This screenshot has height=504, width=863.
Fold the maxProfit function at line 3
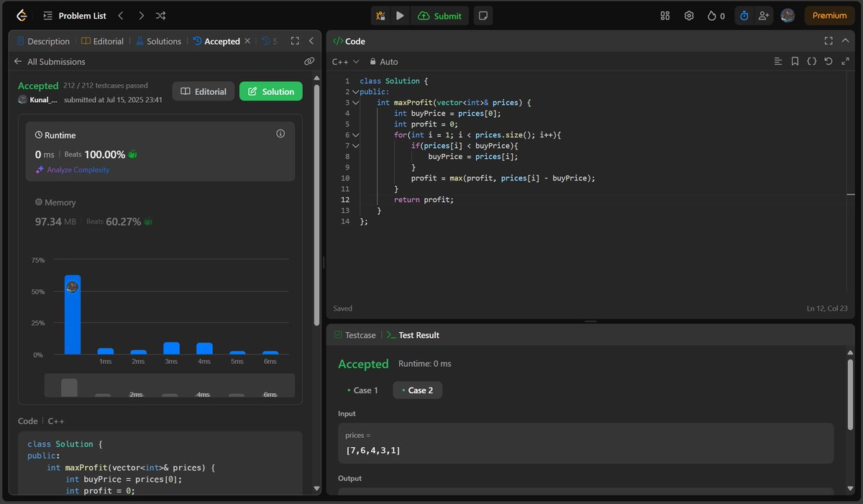pos(355,103)
